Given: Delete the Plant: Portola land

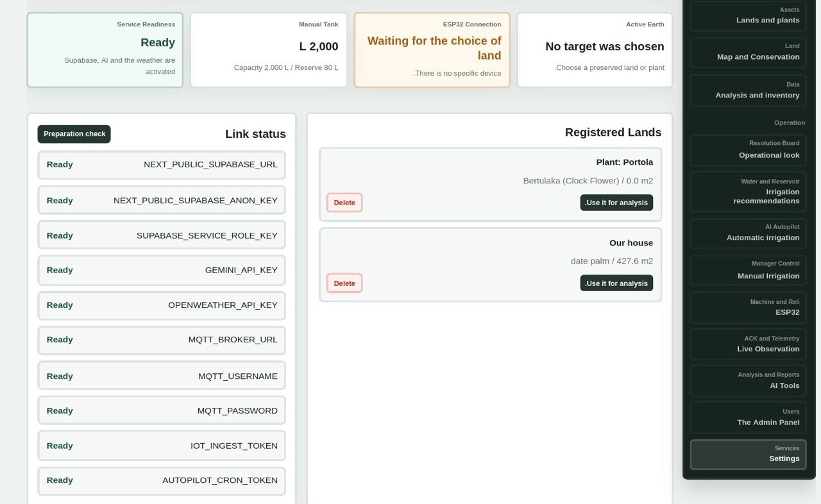Looking at the screenshot, I should [344, 203].
